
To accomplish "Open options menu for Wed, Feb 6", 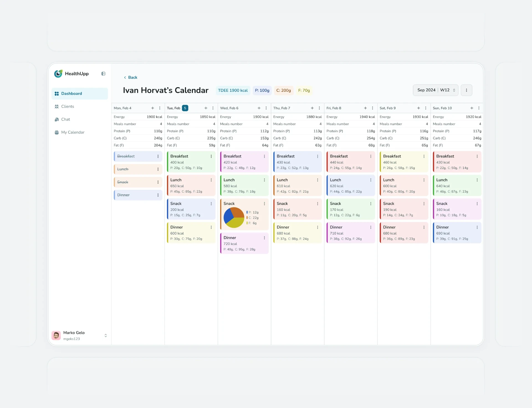I will [x=266, y=108].
